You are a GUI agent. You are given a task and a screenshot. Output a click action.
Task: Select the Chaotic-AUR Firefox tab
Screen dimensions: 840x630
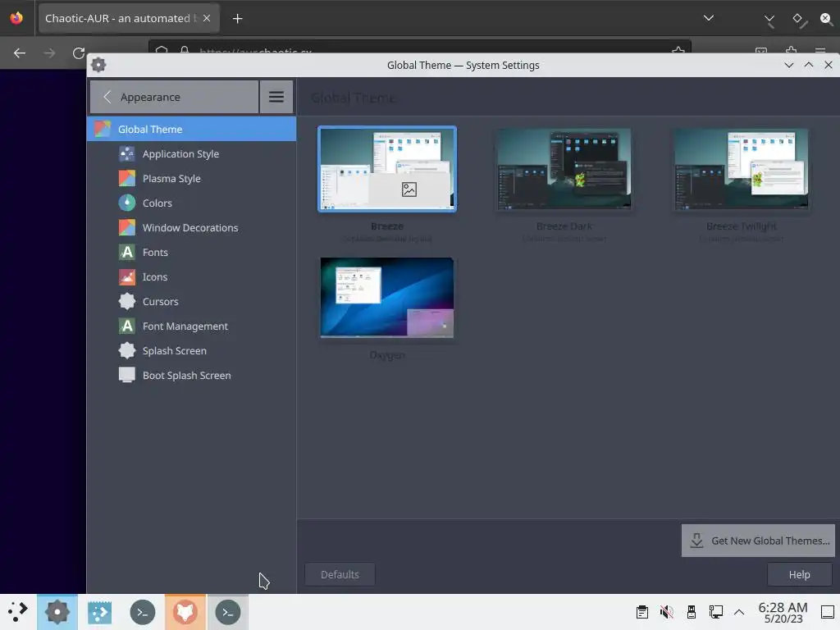click(x=129, y=19)
